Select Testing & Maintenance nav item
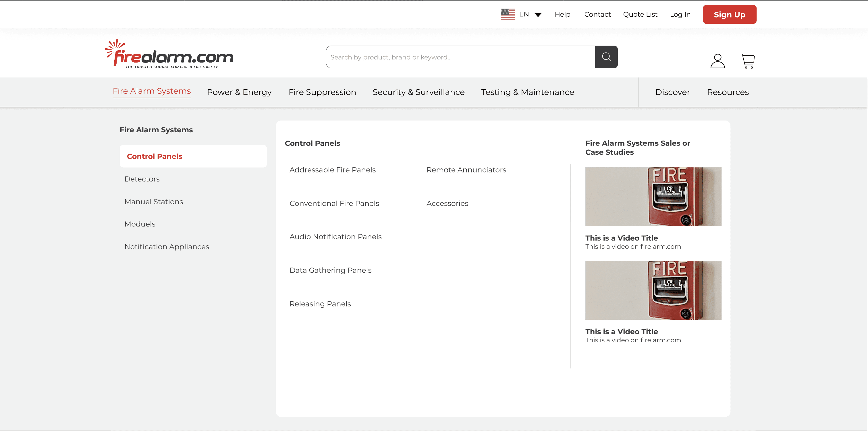The width and height of the screenshot is (868, 431). 527,92
